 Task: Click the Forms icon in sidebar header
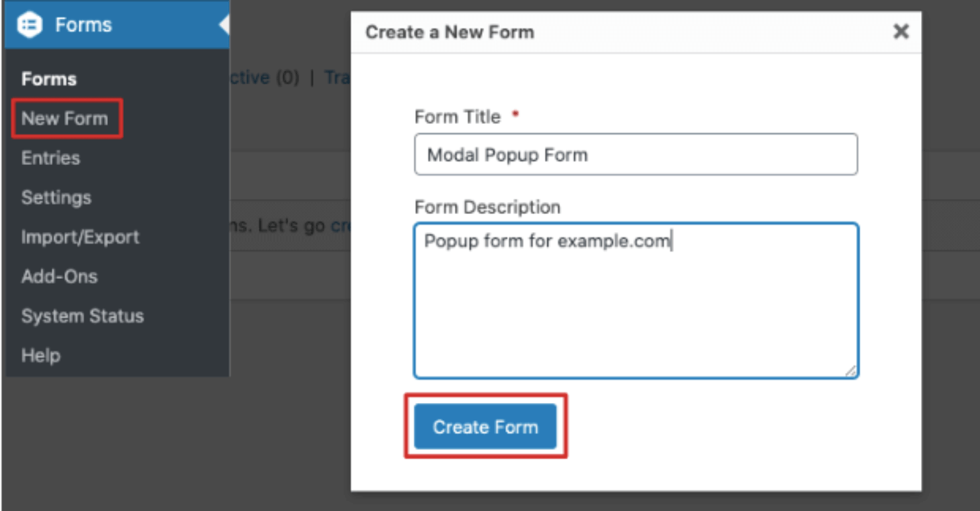tap(30, 25)
